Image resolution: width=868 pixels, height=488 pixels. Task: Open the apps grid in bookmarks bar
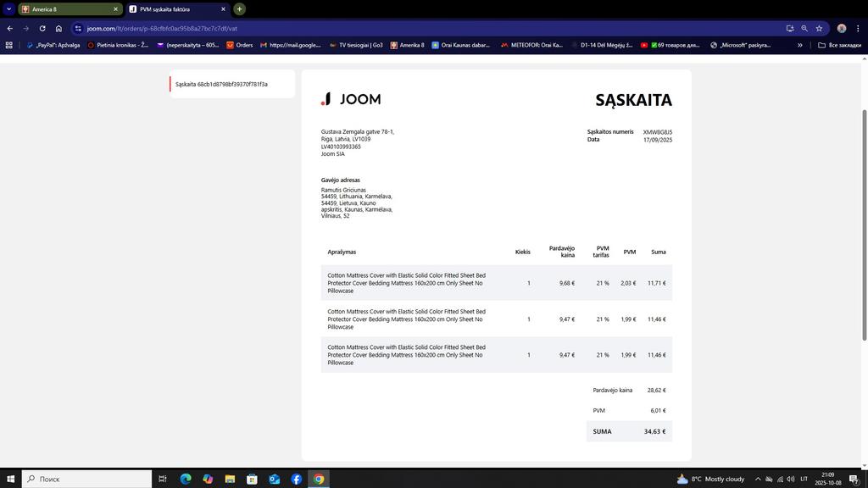coord(9,45)
